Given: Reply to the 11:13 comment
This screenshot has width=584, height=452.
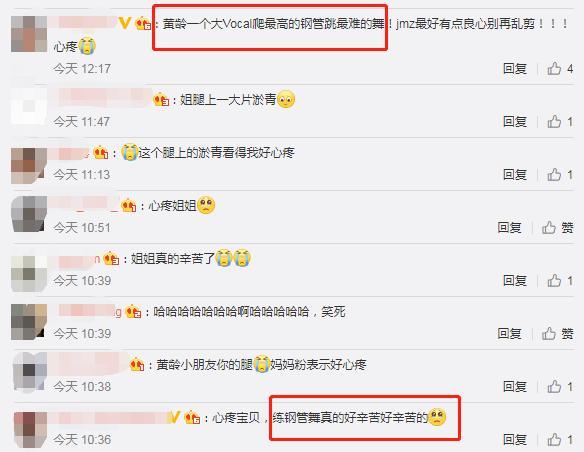Looking at the screenshot, I should (x=515, y=175).
